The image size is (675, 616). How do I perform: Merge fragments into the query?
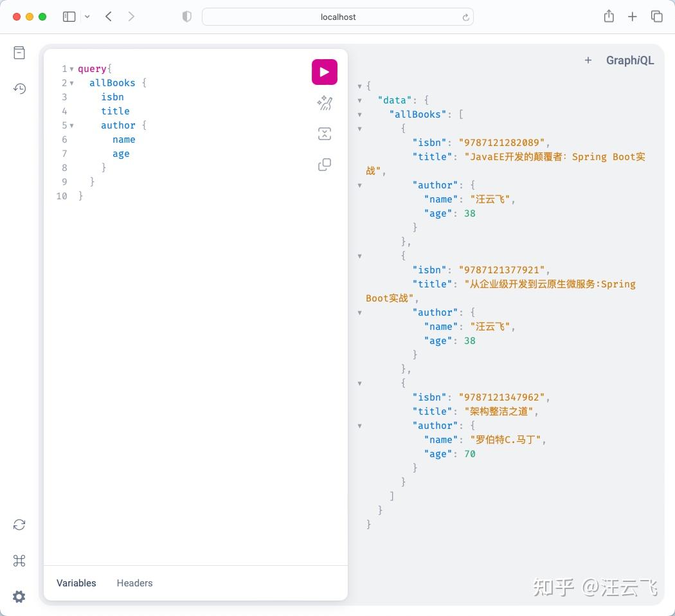[324, 134]
